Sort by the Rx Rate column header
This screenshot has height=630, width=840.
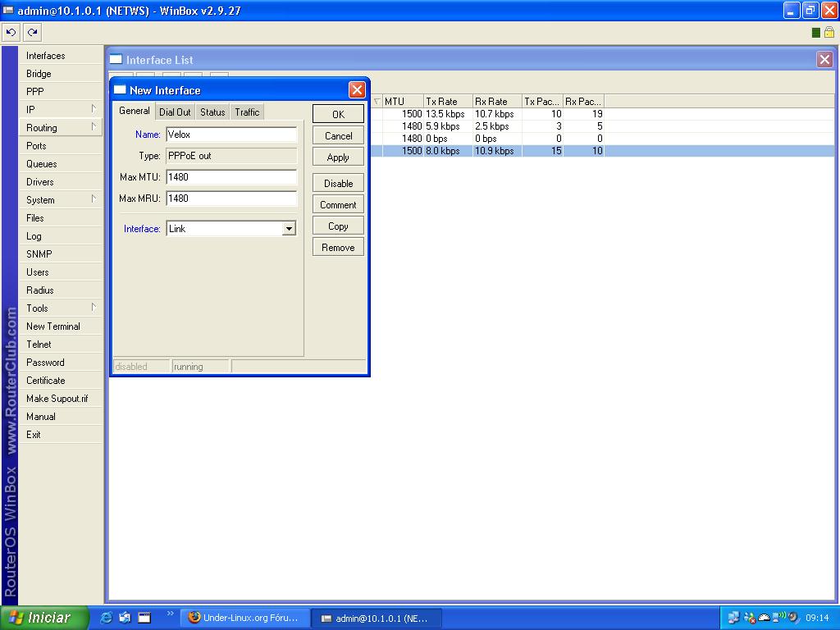[497, 101]
